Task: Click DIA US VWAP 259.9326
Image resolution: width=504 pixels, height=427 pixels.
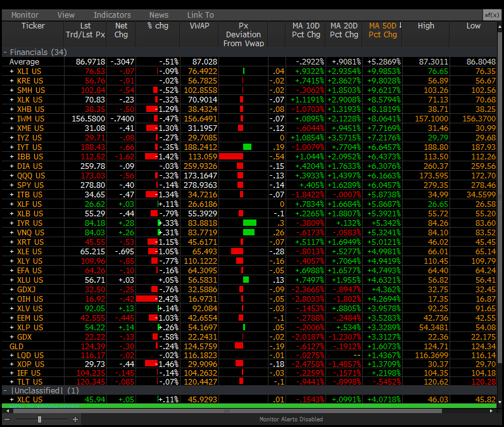Action: pyautogui.click(x=200, y=166)
